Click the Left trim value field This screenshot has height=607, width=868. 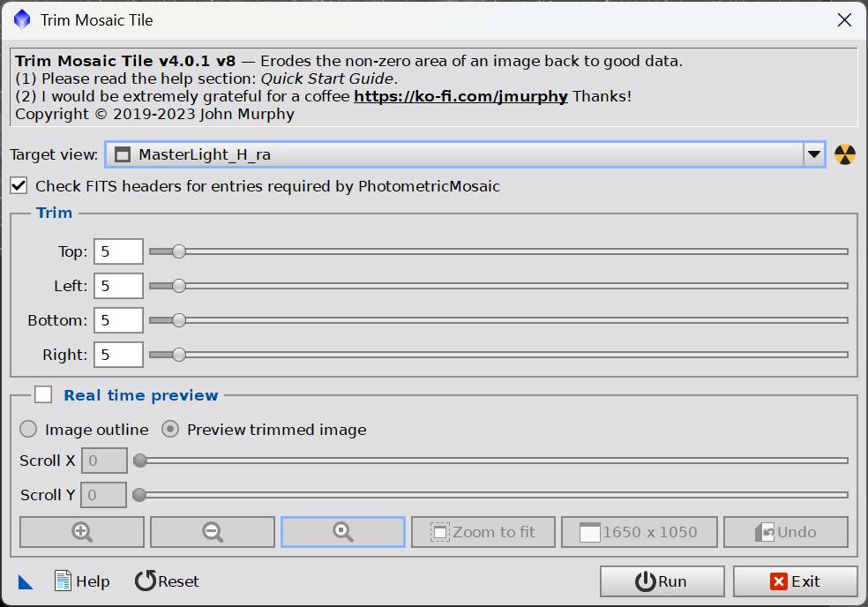[x=118, y=286]
